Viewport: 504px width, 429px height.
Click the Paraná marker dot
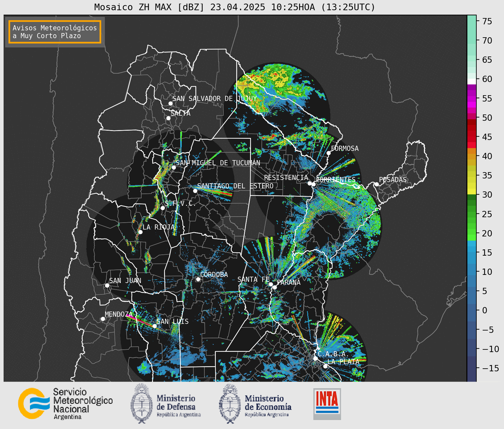click(x=275, y=287)
